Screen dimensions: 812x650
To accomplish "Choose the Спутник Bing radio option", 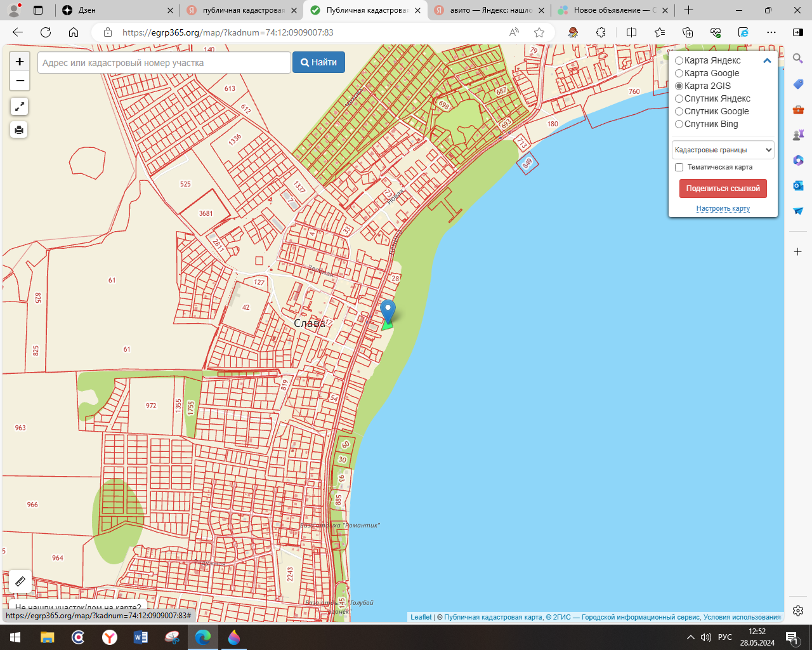I will pyautogui.click(x=679, y=124).
